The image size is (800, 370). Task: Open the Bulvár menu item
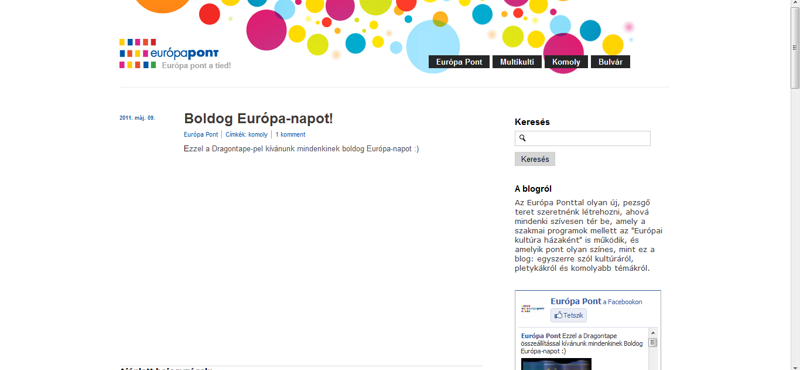click(x=610, y=62)
